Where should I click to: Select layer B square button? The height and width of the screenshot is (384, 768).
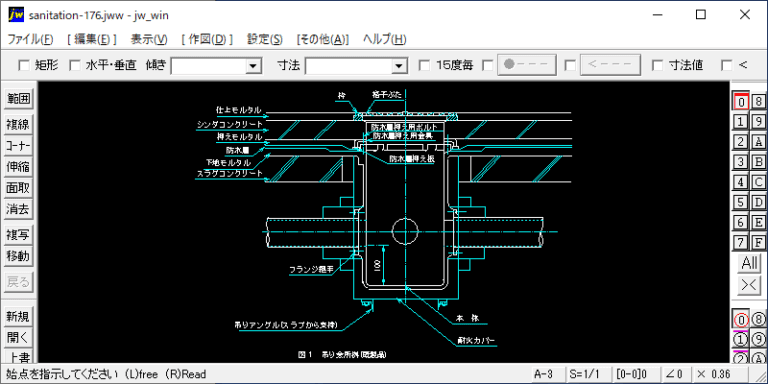click(759, 162)
